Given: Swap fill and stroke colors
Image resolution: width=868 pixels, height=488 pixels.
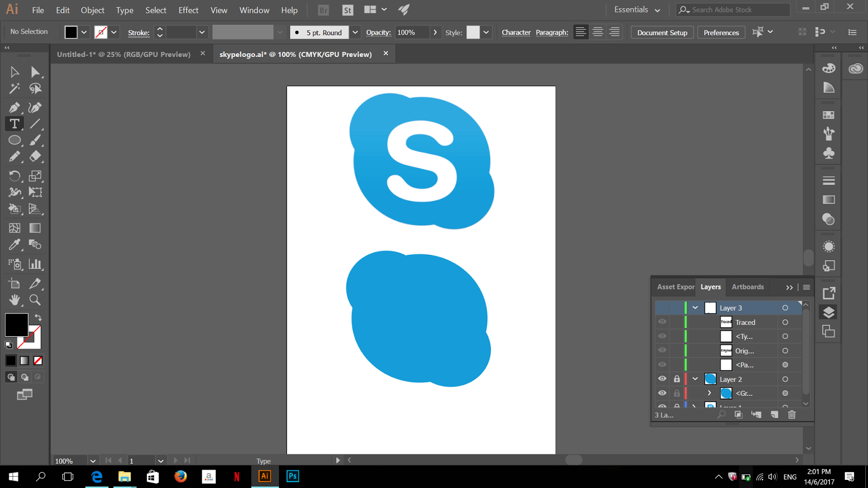Looking at the screenshot, I should 38,317.
